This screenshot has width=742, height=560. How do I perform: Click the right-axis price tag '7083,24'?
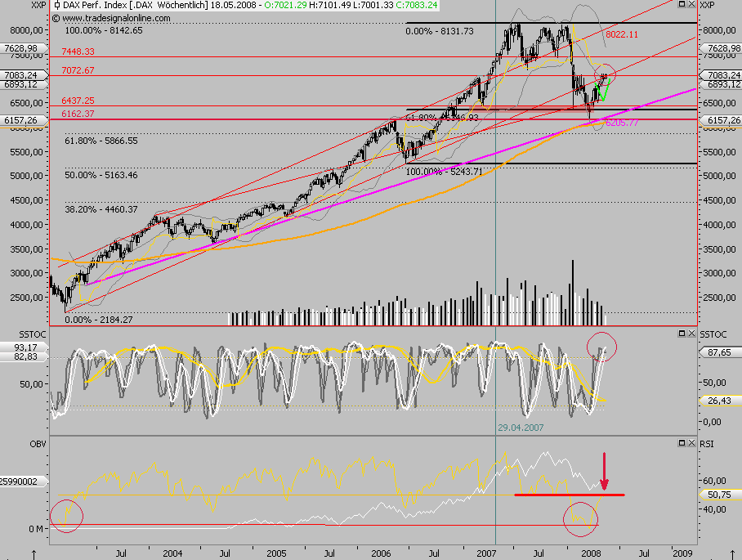721,75
